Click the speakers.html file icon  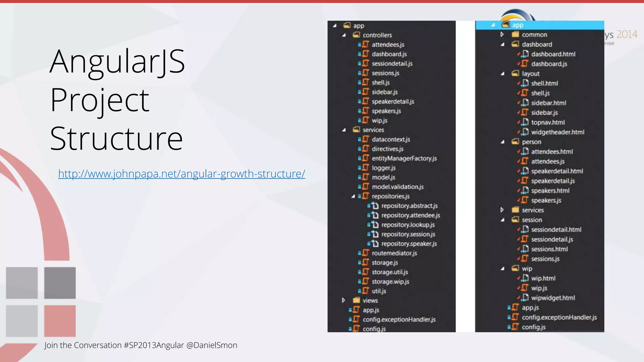525,190
